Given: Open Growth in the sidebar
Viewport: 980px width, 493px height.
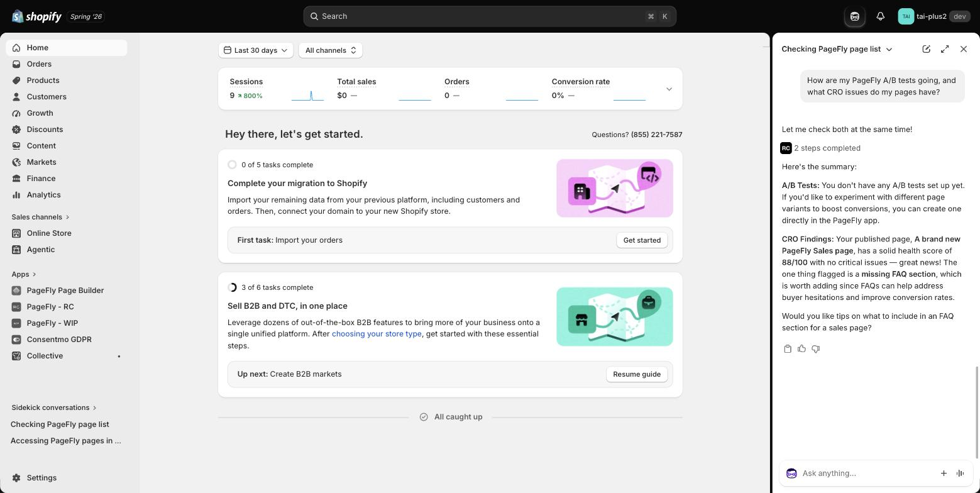Looking at the screenshot, I should [66, 113].
